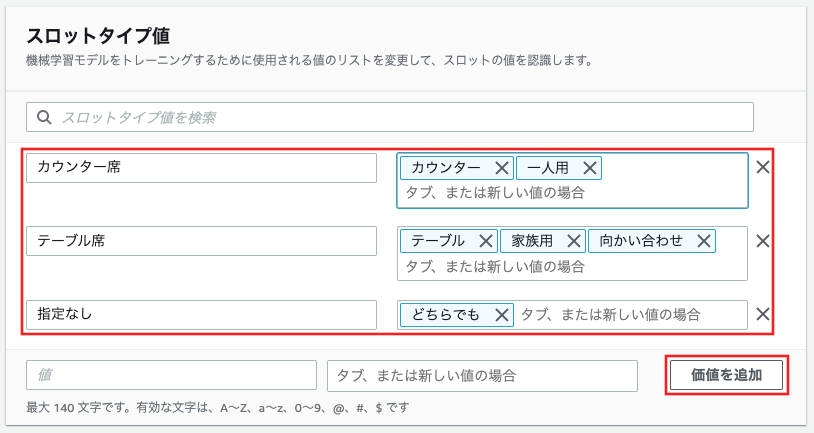
Task: Delete the テーブル席 slot value row
Action: tap(763, 241)
